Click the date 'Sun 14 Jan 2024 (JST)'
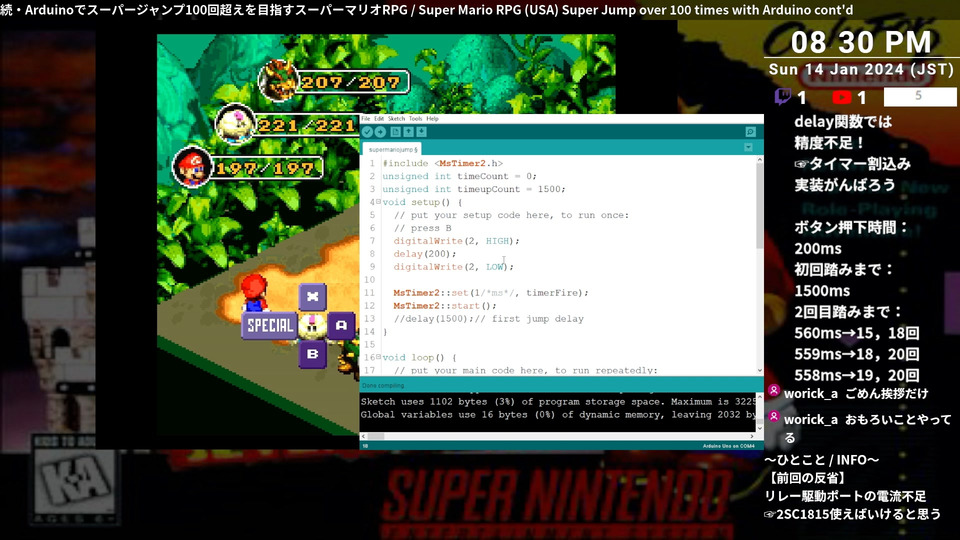The width and height of the screenshot is (960, 540). (x=861, y=69)
